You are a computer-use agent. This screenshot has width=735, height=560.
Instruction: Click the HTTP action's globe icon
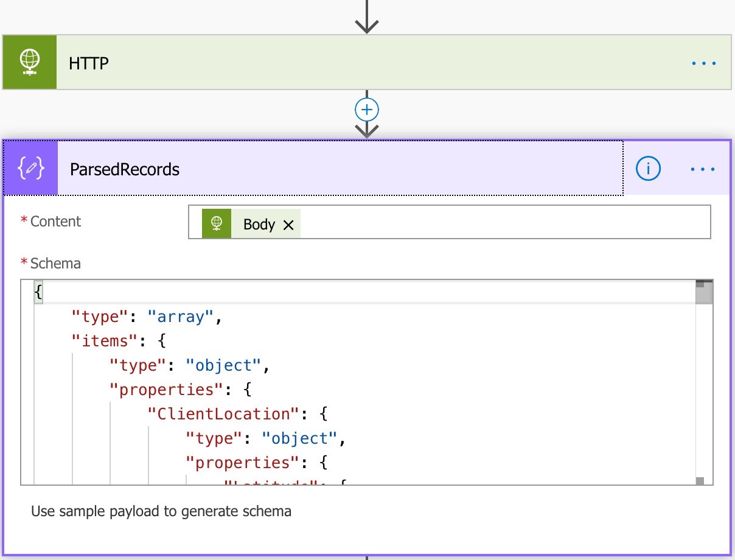29,62
